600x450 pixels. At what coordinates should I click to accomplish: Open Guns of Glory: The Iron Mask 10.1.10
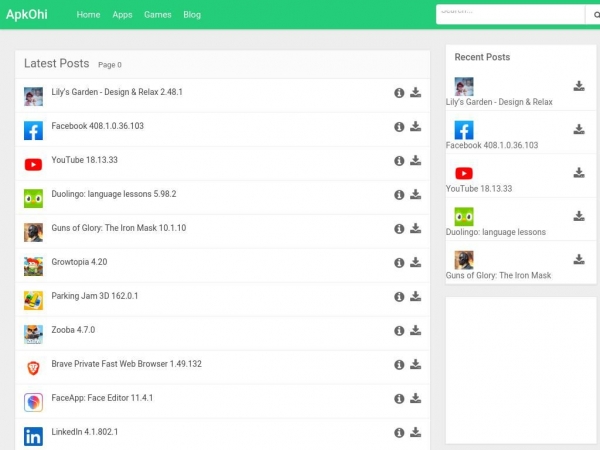pos(119,228)
